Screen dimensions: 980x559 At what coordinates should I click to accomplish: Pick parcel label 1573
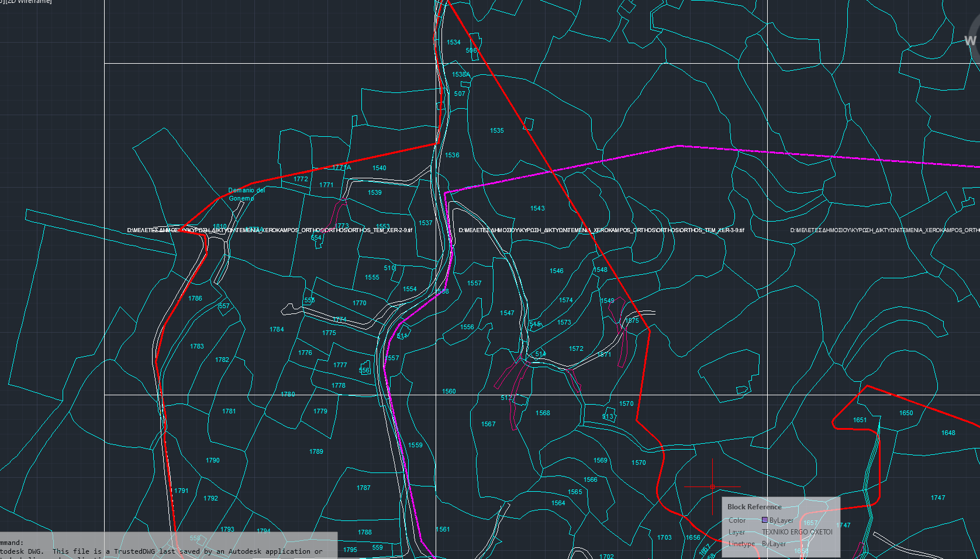point(564,323)
